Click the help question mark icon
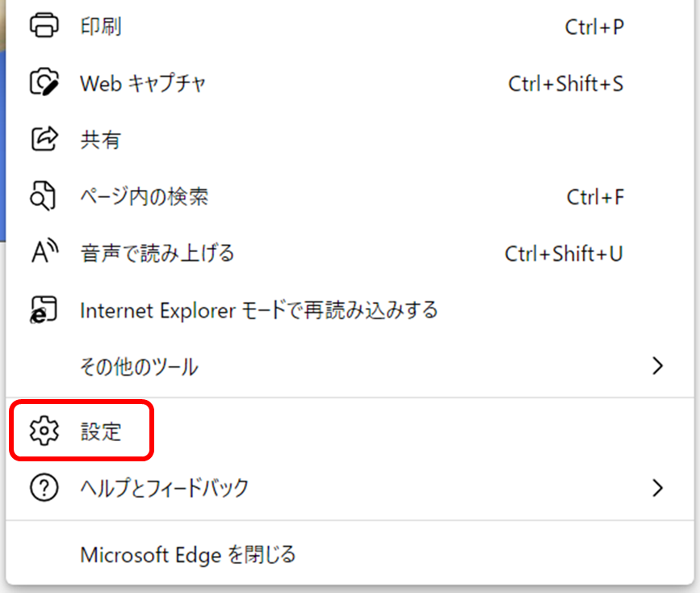The height and width of the screenshot is (593, 700). [x=44, y=487]
